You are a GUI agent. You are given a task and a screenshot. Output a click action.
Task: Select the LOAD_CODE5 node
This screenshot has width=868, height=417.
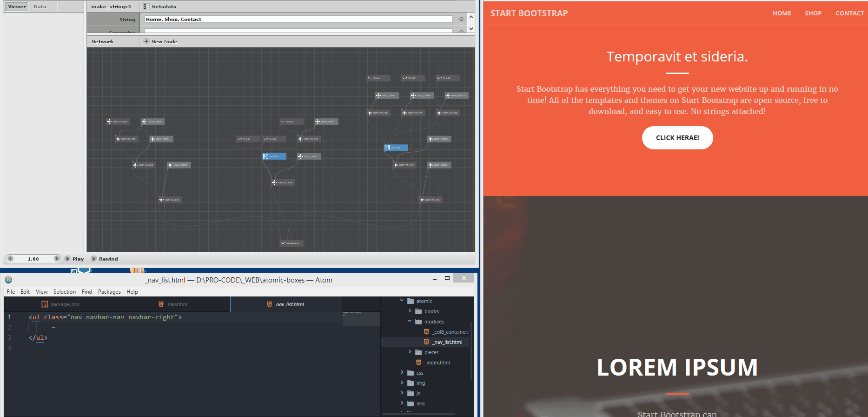152,121
